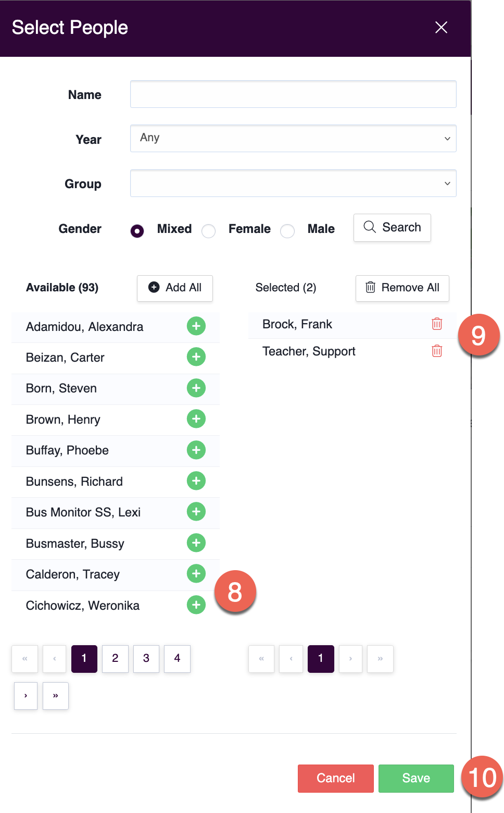
Task: Click plus icon next to Cichowicz, Weronika
Action: 196,605
